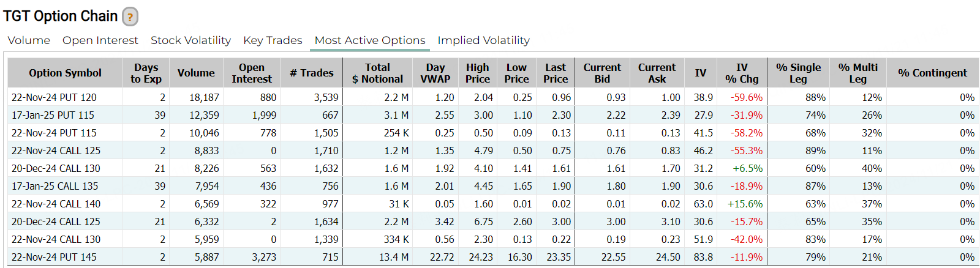Screen dimensions: 980x268
Task: Sort by Days to Exp header
Action: coord(146,73)
